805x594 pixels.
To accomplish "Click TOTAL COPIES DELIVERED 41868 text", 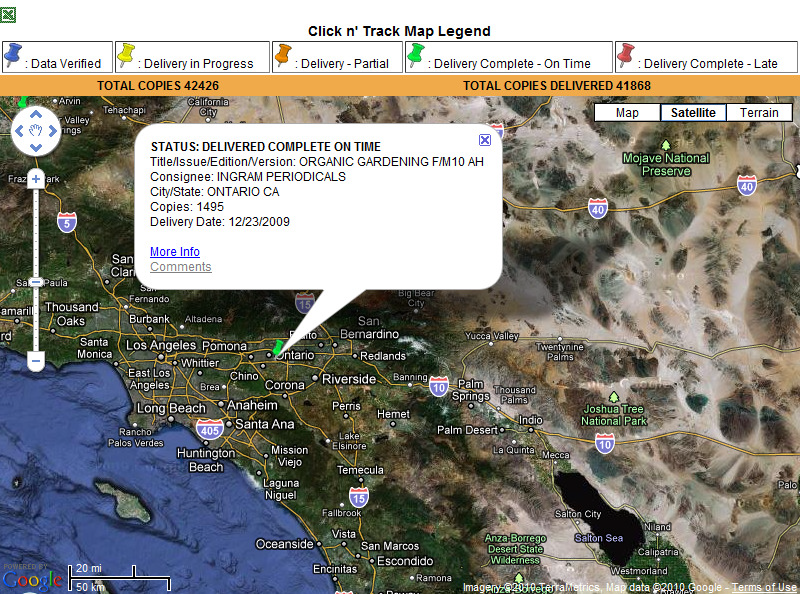I will click(x=557, y=85).
